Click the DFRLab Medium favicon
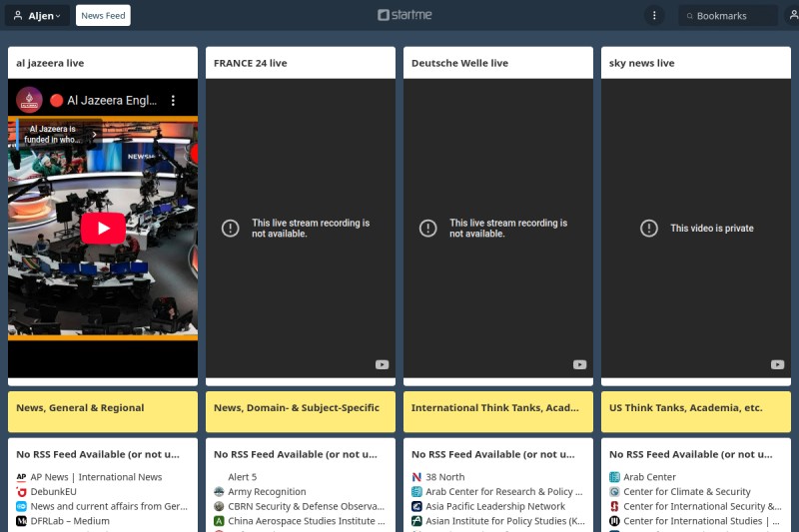 click(21, 521)
